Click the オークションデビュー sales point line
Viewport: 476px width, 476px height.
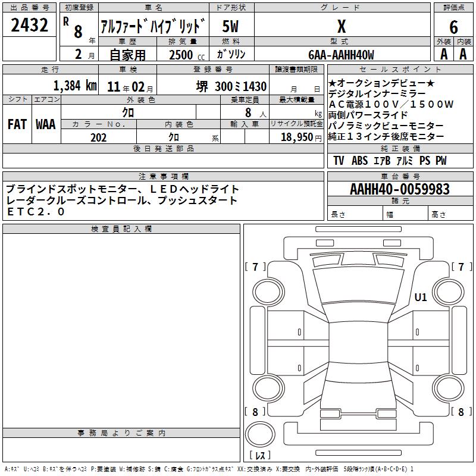[x=381, y=83]
